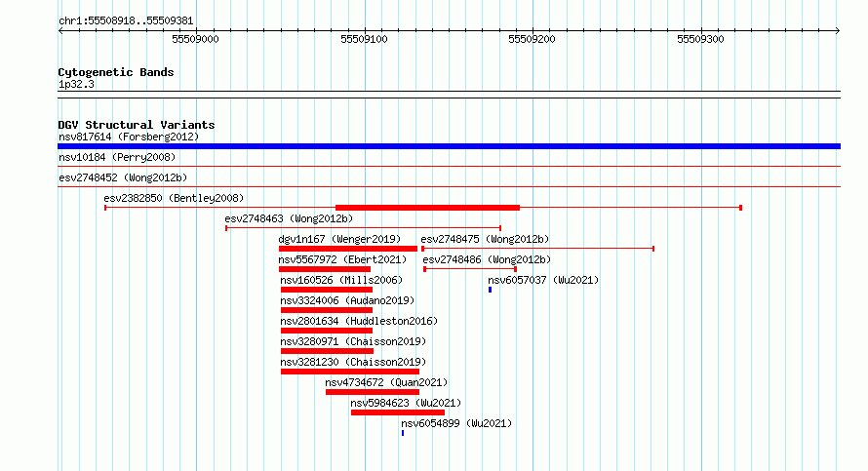
Task: Select the esv2748486 (Wong2012b) label
Action: tap(487, 259)
